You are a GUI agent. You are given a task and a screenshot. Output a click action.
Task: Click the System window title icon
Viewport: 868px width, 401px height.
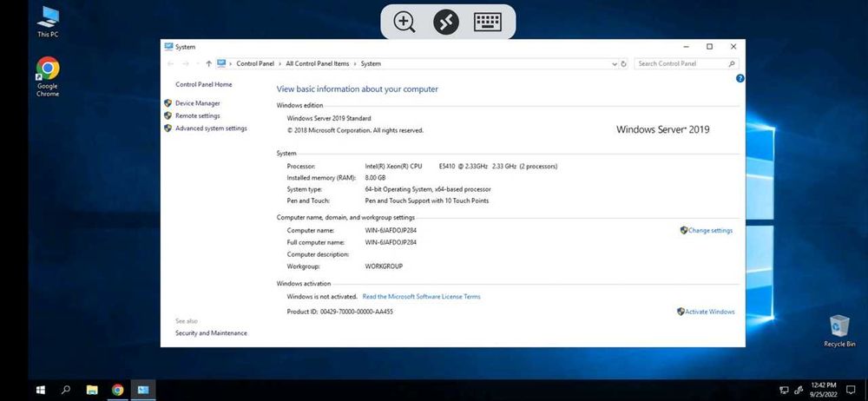(169, 47)
